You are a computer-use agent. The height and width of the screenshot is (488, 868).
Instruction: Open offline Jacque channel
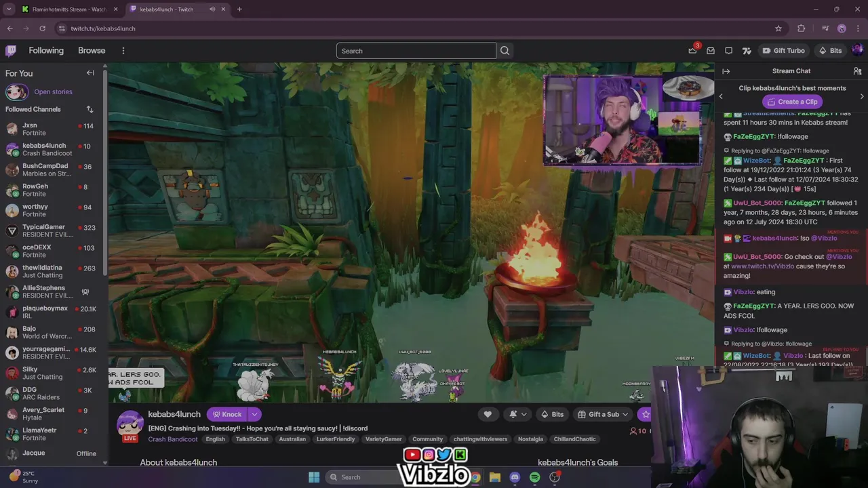52,453
